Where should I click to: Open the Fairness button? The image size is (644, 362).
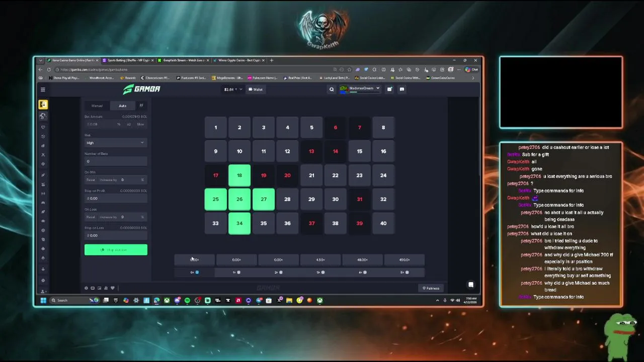tap(431, 288)
